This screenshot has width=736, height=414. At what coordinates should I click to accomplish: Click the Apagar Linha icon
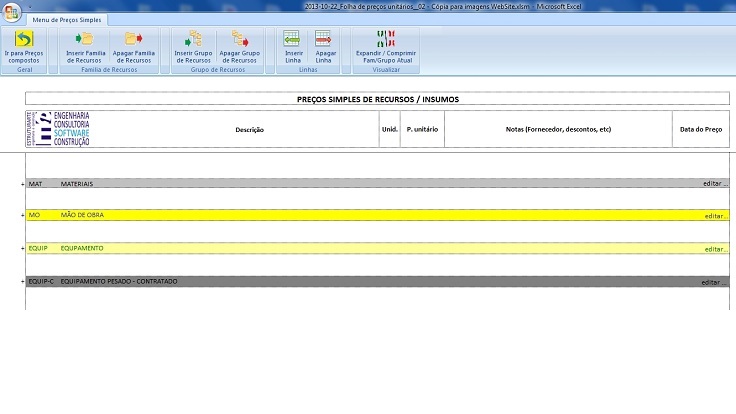(325, 40)
